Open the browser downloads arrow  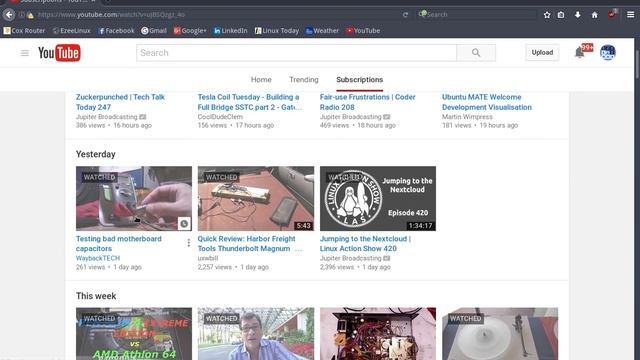pyautogui.click(x=578, y=15)
